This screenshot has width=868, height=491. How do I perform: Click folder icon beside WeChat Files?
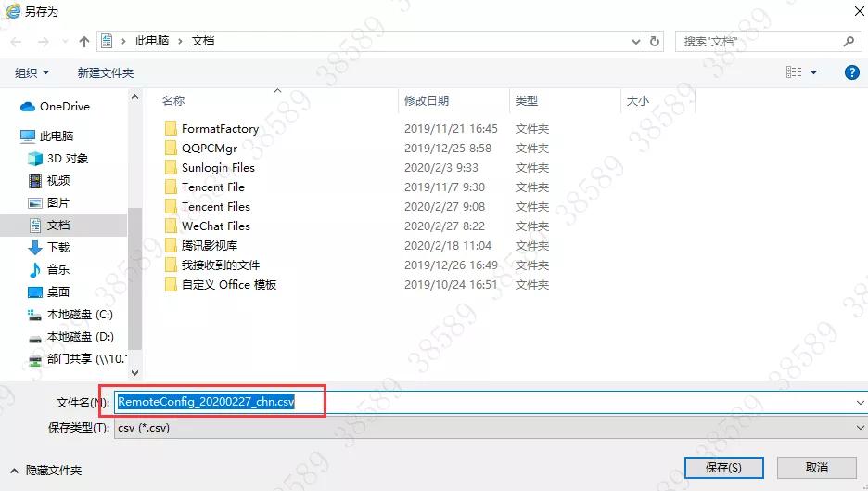pyautogui.click(x=171, y=226)
